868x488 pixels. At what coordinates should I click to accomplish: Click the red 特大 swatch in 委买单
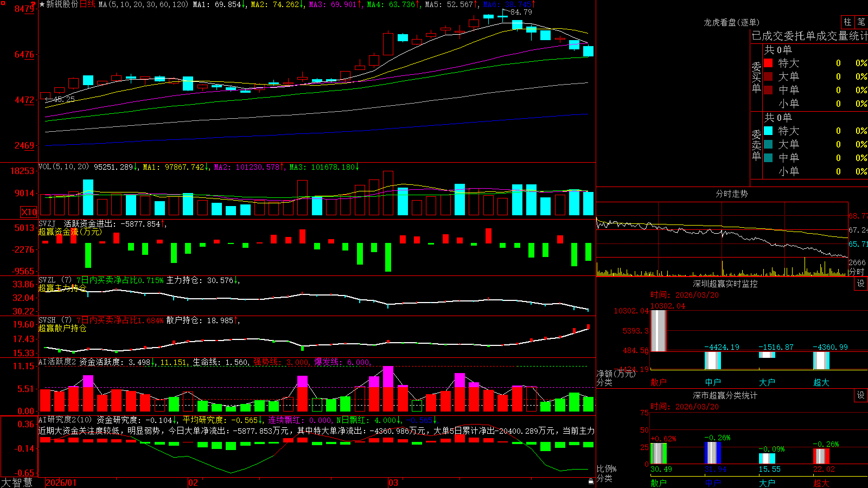(x=768, y=63)
